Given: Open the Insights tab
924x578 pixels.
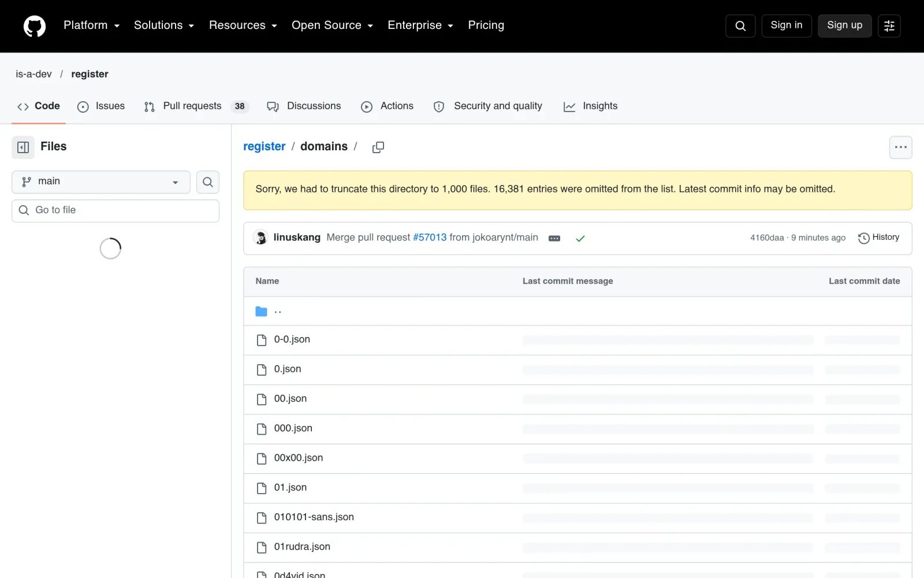Looking at the screenshot, I should tap(591, 106).
